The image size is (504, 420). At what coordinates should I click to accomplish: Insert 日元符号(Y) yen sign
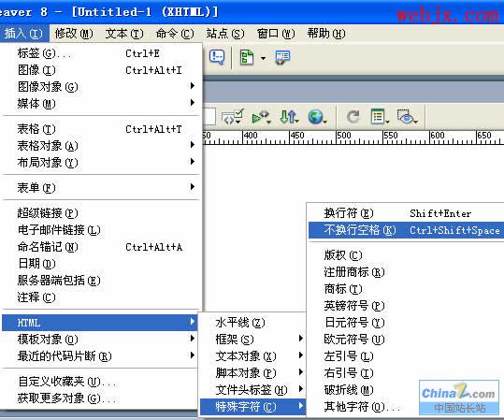pyautogui.click(x=406, y=323)
